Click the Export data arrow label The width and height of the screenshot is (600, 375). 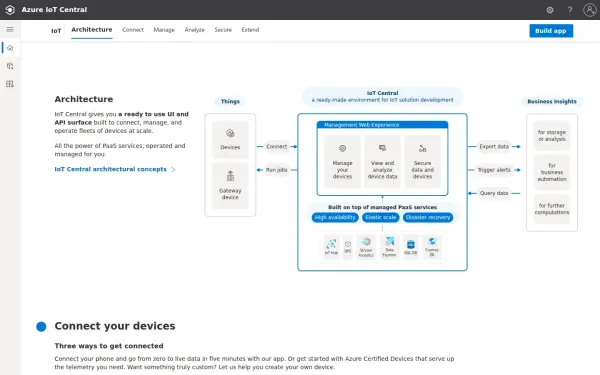(494, 147)
